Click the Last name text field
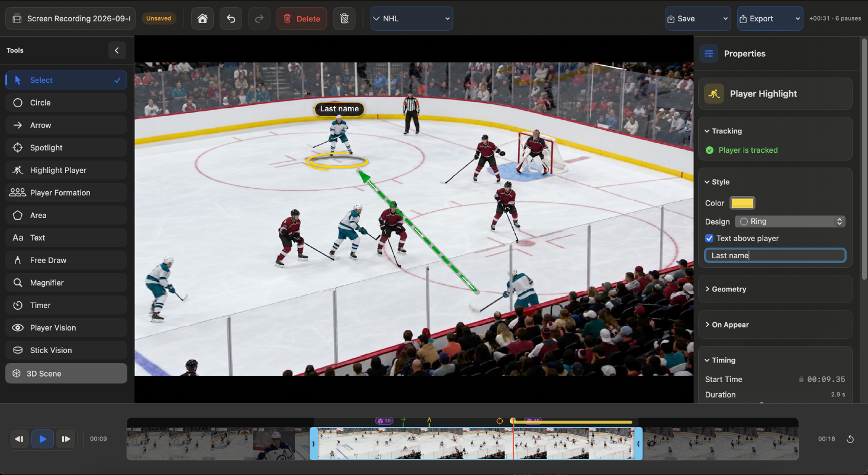 [775, 255]
